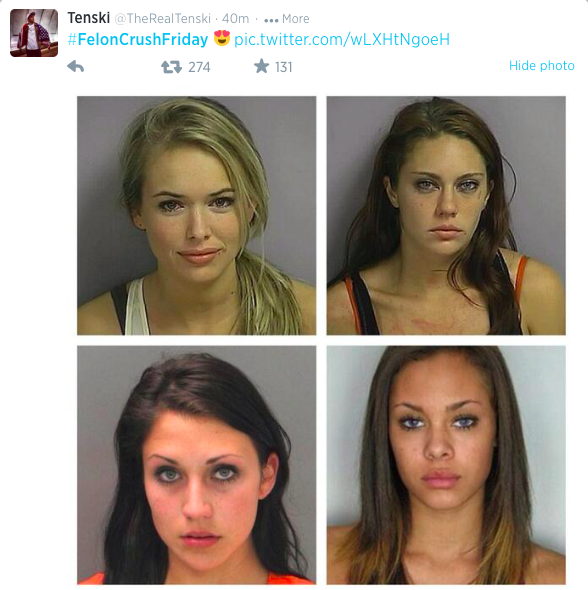The width and height of the screenshot is (588, 590).
Task: Click the 274 retweet count
Action: [x=199, y=67]
